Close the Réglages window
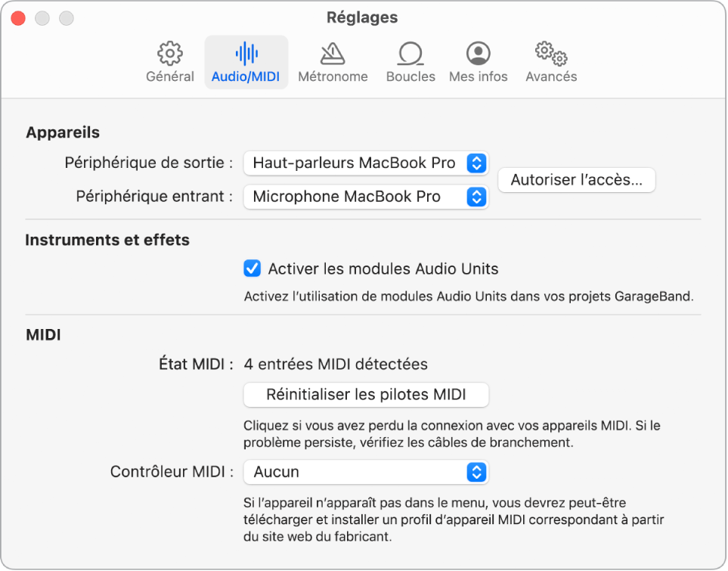Screen dimensions: 728x571 tap(18, 17)
